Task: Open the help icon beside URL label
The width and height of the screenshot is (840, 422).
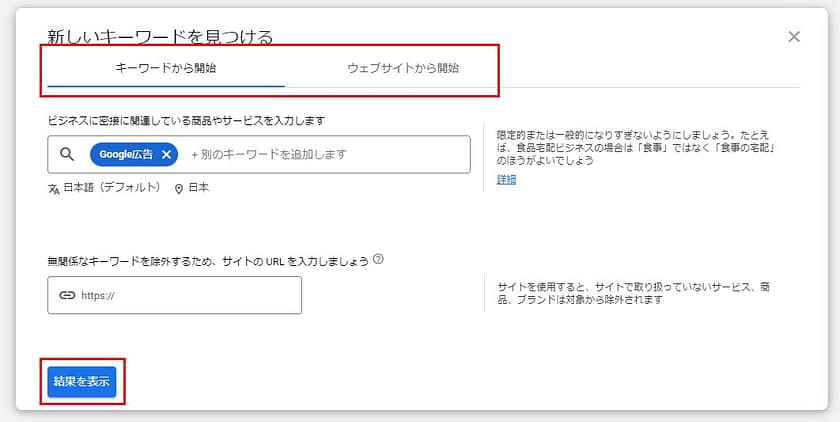Action: (x=378, y=260)
